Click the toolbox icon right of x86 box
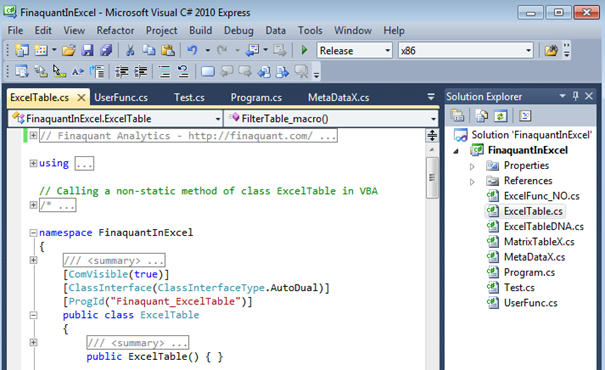This screenshot has width=605, height=370. pyautogui.click(x=551, y=51)
